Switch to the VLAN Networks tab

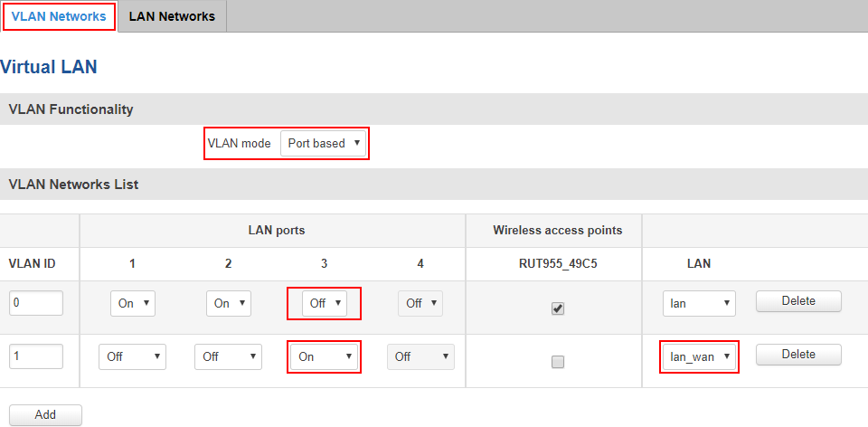pos(59,16)
